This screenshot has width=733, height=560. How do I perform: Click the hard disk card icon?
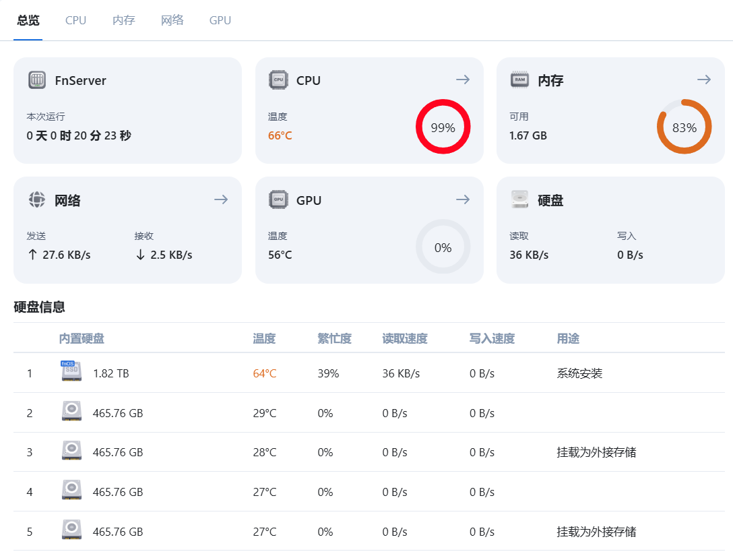(519, 199)
